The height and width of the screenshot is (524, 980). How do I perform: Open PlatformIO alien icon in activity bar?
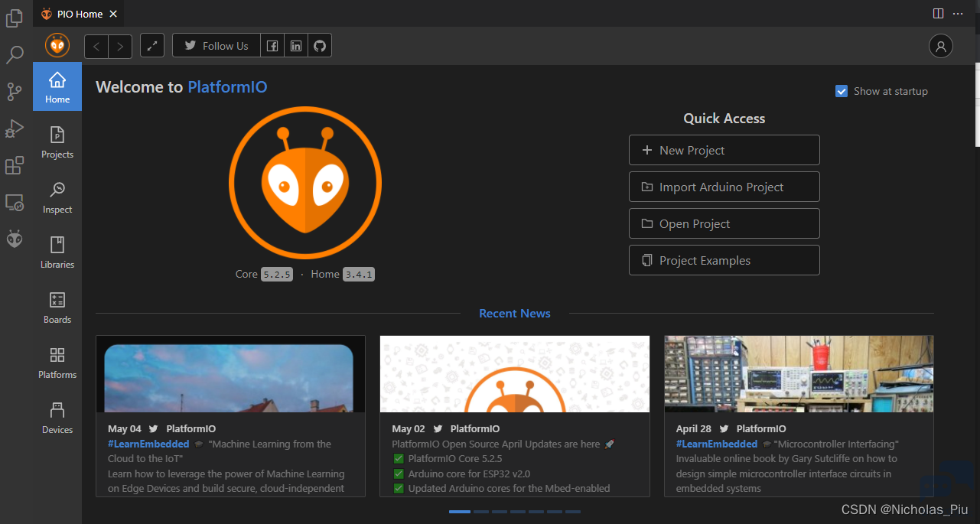[15, 239]
